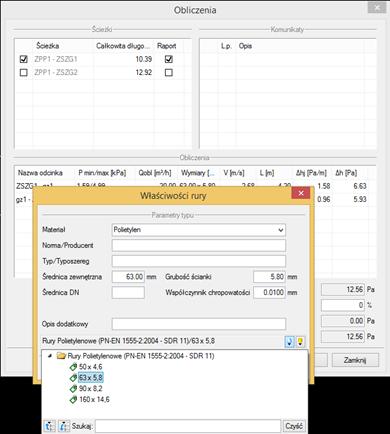Click the 5.93 Δh cell value
This screenshot has width=390, height=434.
click(x=360, y=199)
